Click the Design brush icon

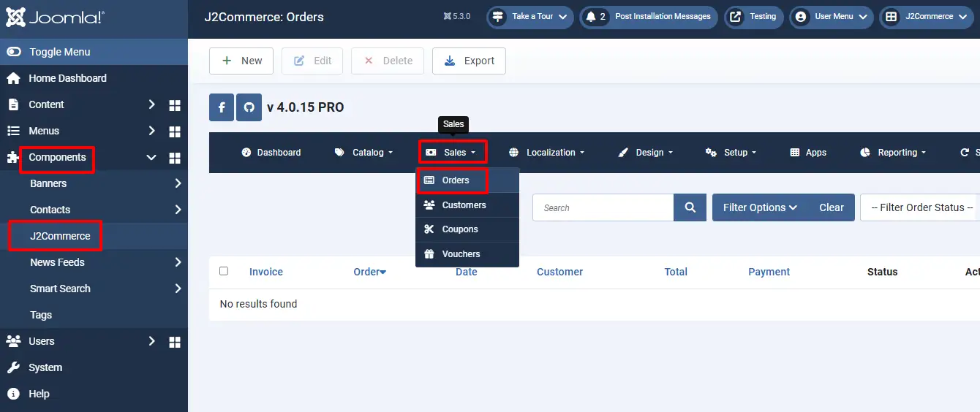tap(623, 153)
